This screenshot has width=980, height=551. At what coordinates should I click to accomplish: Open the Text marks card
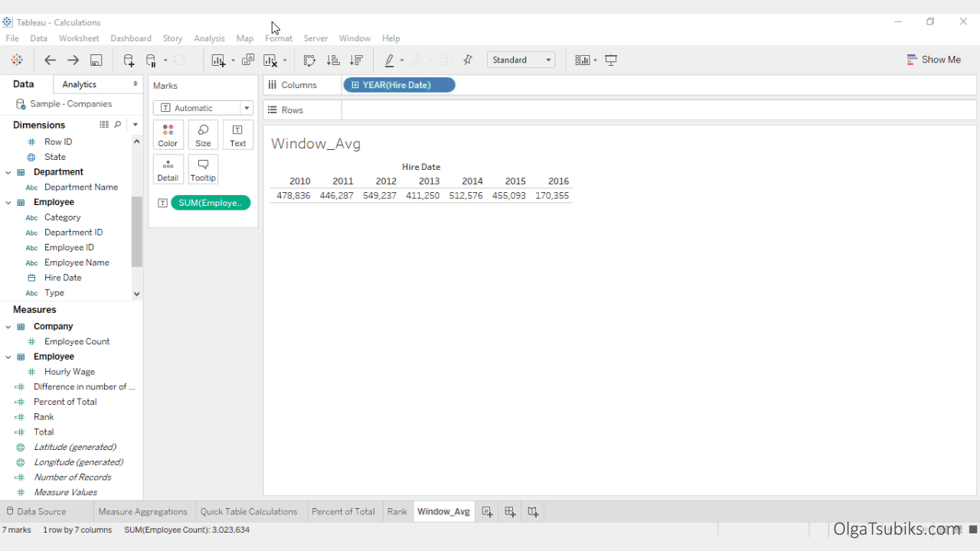(x=238, y=135)
